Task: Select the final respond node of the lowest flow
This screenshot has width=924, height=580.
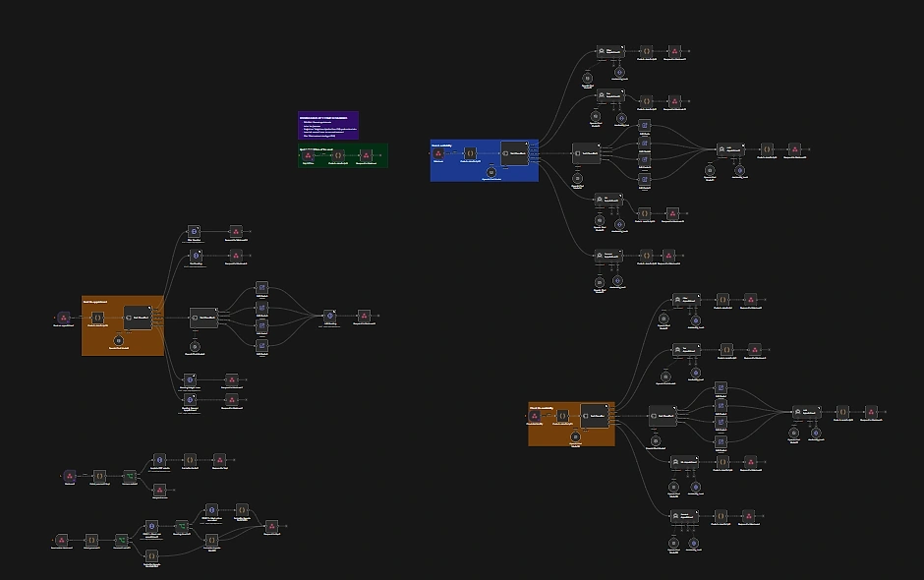Action: coord(271,526)
